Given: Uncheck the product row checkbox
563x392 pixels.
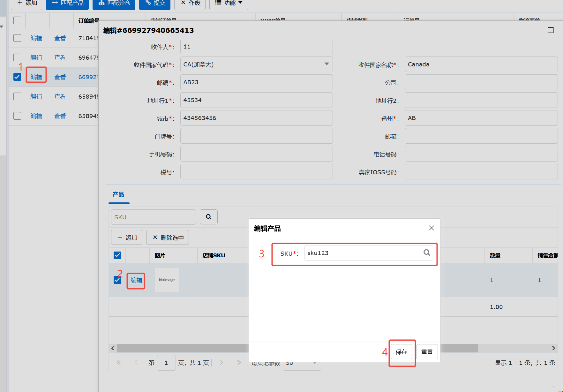Looking at the screenshot, I should [117, 280].
